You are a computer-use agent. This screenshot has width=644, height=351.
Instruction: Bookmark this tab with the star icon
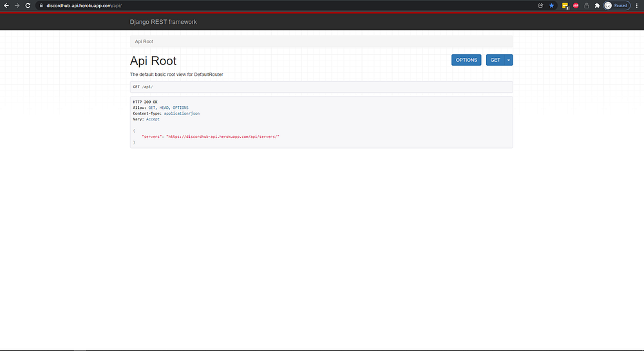coord(552,6)
